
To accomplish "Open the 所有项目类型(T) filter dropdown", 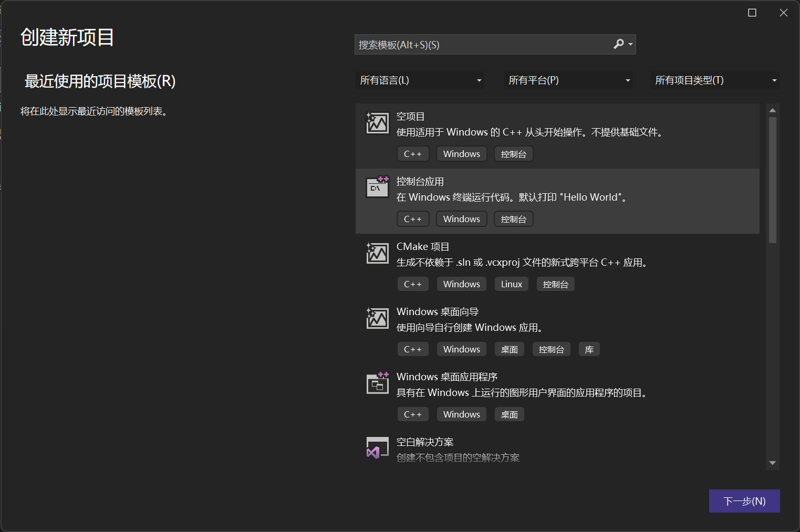I will 715,80.
